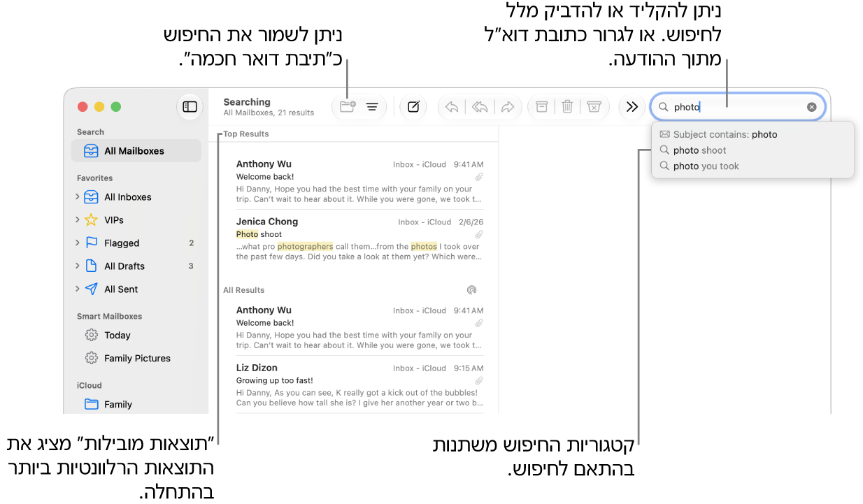Viewport: 863px width, 504px height.
Task: Save search as Smart Mailbox icon
Action: [x=348, y=107]
